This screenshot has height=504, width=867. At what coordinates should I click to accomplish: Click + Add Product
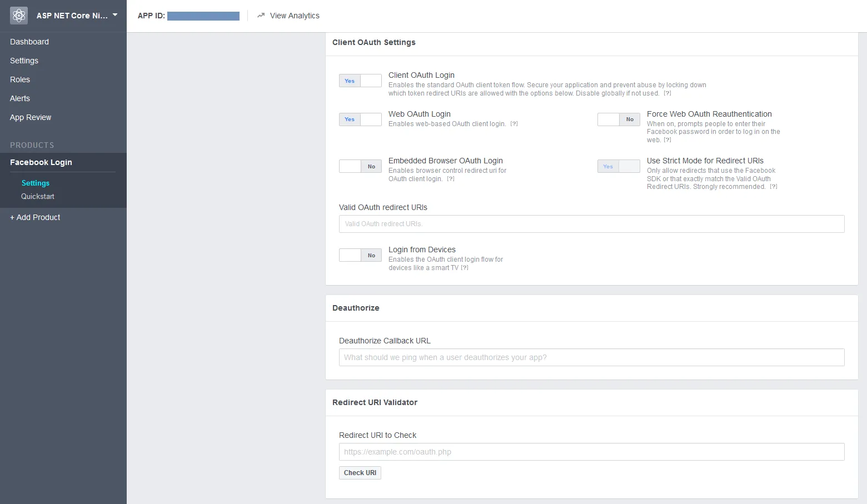[35, 217]
